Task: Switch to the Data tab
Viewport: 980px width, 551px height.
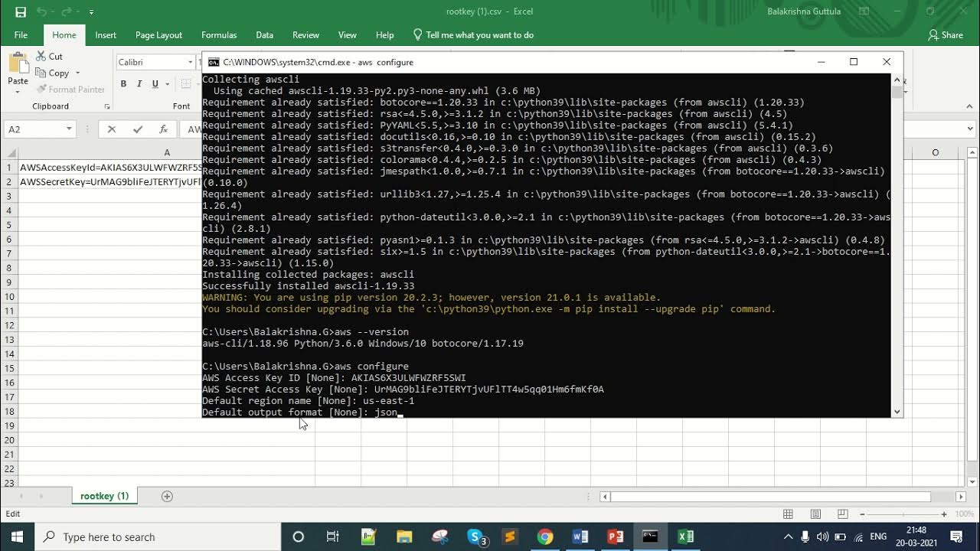Action: 265,35
